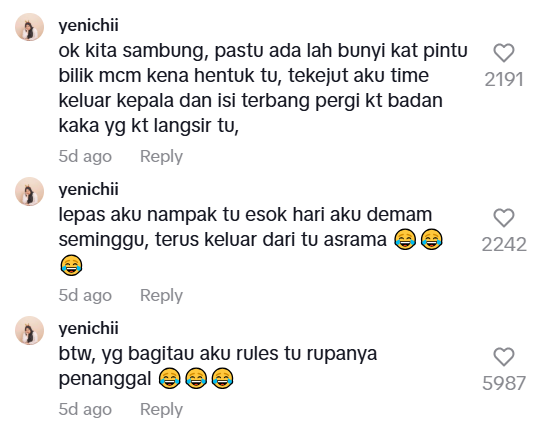Open yenichii avatar beside "btw, yg bagitau" comment

point(30,331)
